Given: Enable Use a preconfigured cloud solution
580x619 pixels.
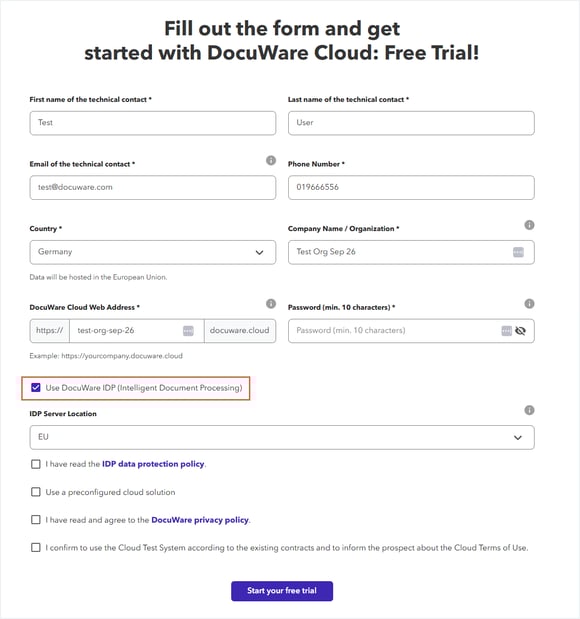Looking at the screenshot, I should click(x=36, y=492).
